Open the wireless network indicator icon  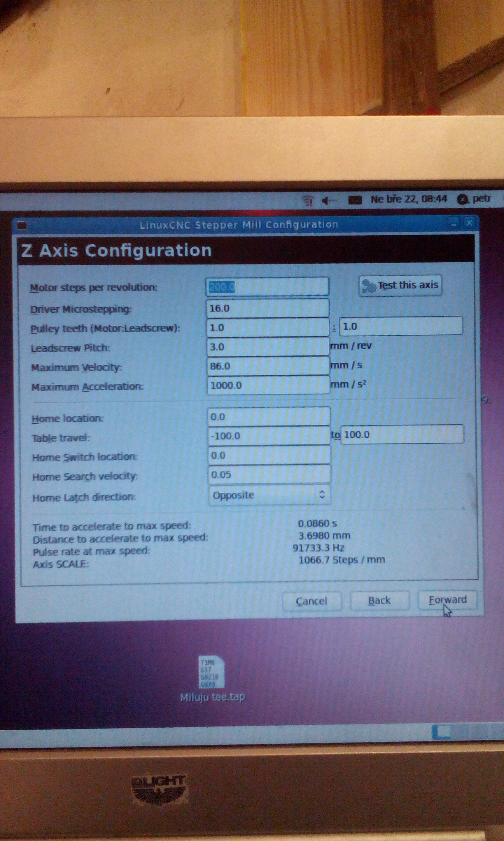tap(308, 201)
